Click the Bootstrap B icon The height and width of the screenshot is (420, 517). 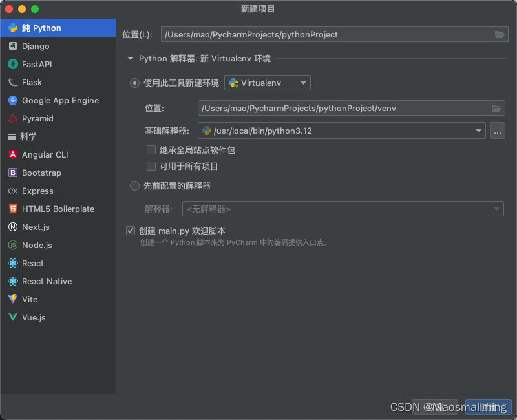click(13, 173)
